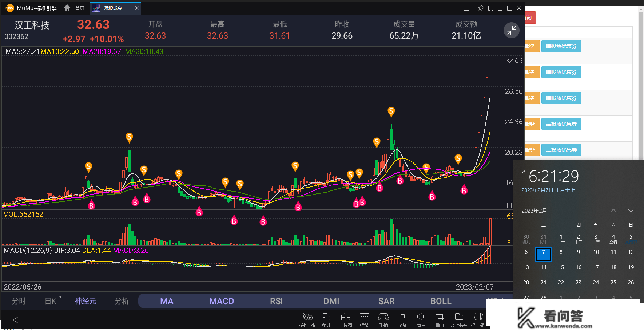The image size is (644, 330).
Task: Open 文件共享 file sharing folder
Action: tap(459, 320)
